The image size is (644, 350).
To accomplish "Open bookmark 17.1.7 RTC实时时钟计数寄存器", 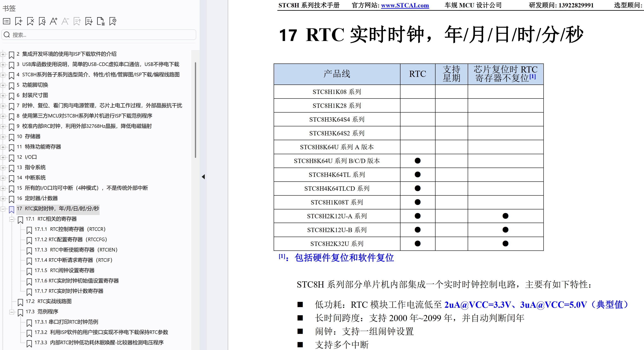I will [69, 291].
